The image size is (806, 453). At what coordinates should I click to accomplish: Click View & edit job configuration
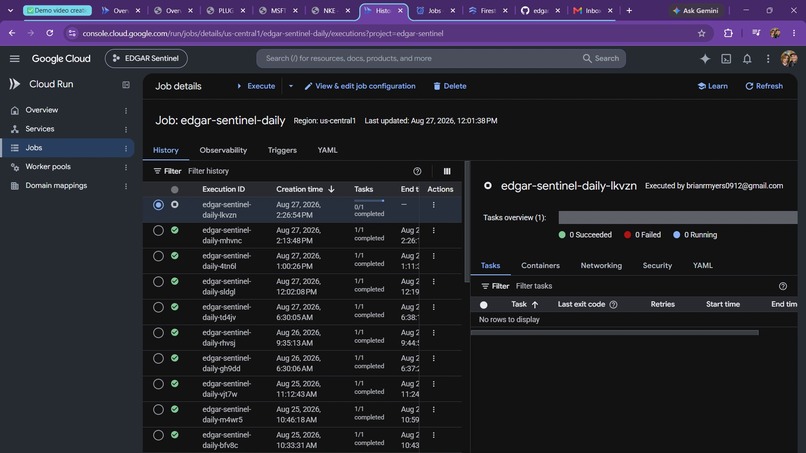click(360, 86)
